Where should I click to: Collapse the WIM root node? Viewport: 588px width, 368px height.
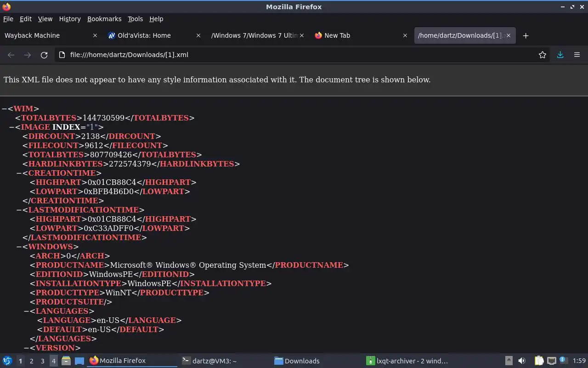pyautogui.click(x=4, y=109)
